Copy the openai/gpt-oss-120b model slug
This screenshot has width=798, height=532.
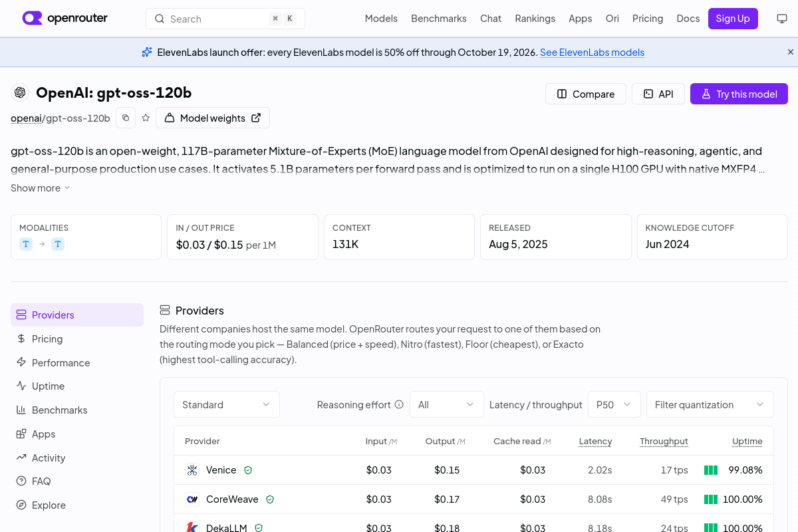click(126, 118)
